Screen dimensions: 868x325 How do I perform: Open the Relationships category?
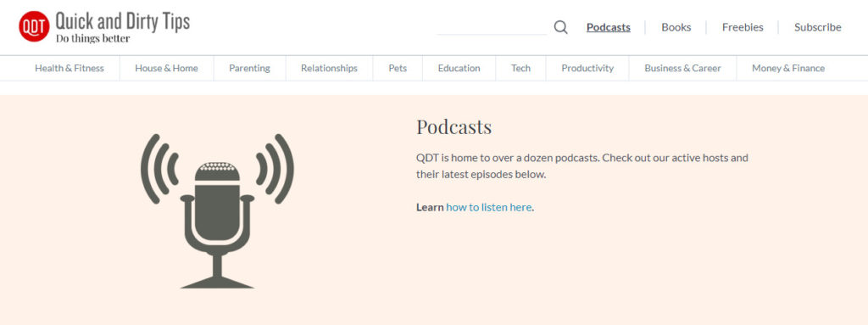(x=330, y=68)
